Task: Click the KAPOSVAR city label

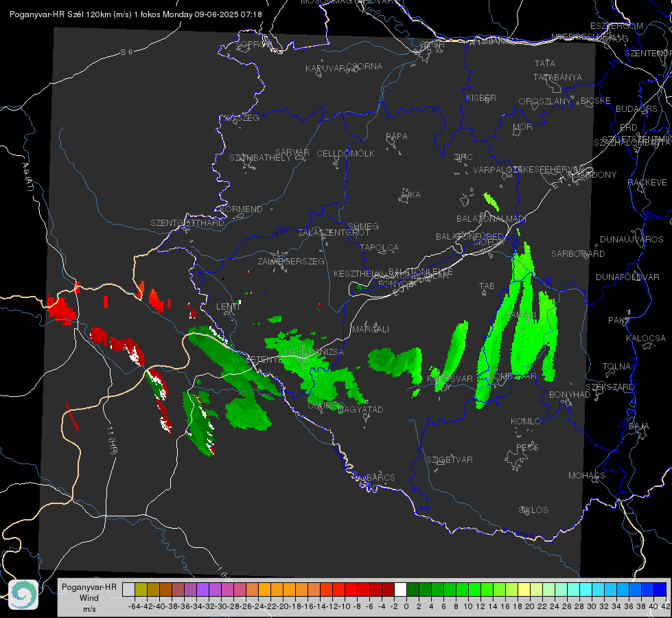Action: (x=450, y=378)
